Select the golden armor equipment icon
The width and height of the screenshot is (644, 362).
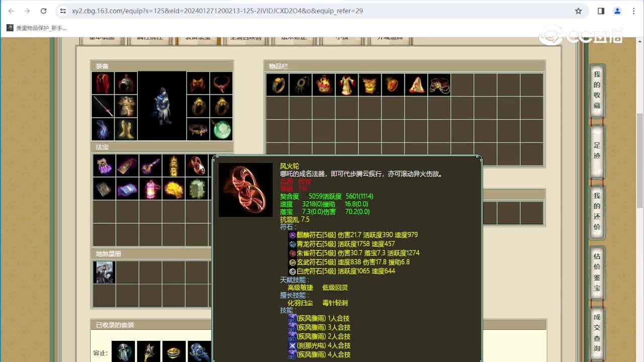click(x=126, y=106)
